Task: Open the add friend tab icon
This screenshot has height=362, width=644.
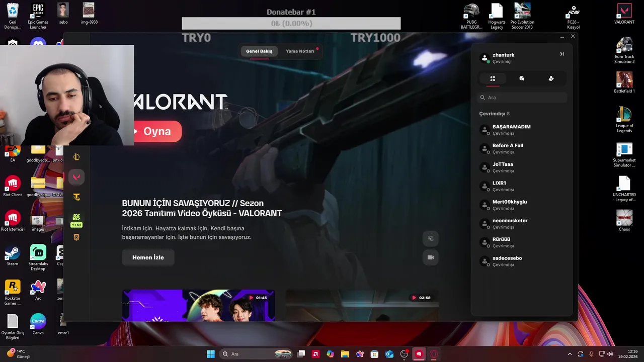Action: point(551,78)
